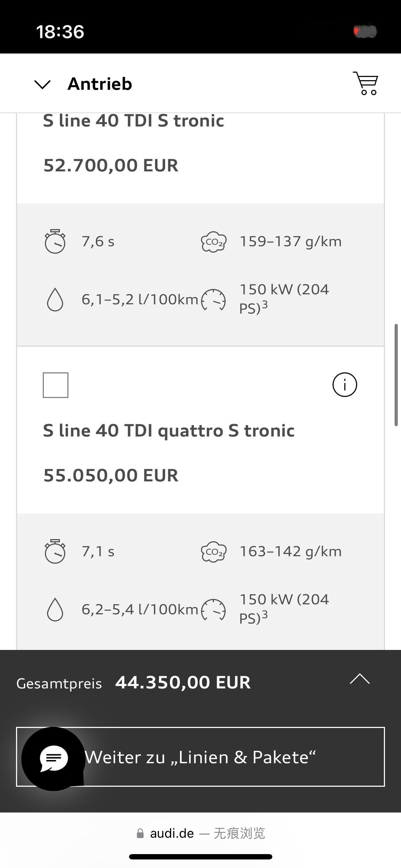This screenshot has height=868, width=401.
Task: Expand the Gesamtpreis details arrow
Action: pyautogui.click(x=360, y=679)
